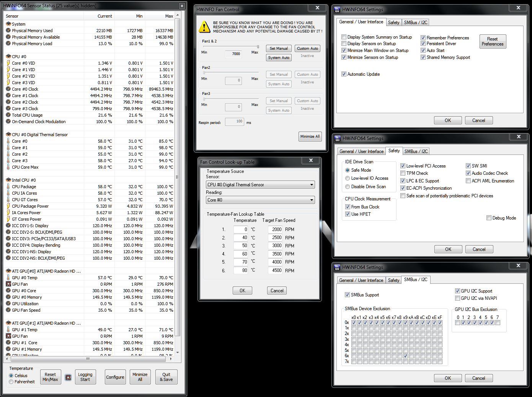Viewport: 532px width, 397px height.
Task: Switch to Safety tab in top settings window
Action: [393, 23]
